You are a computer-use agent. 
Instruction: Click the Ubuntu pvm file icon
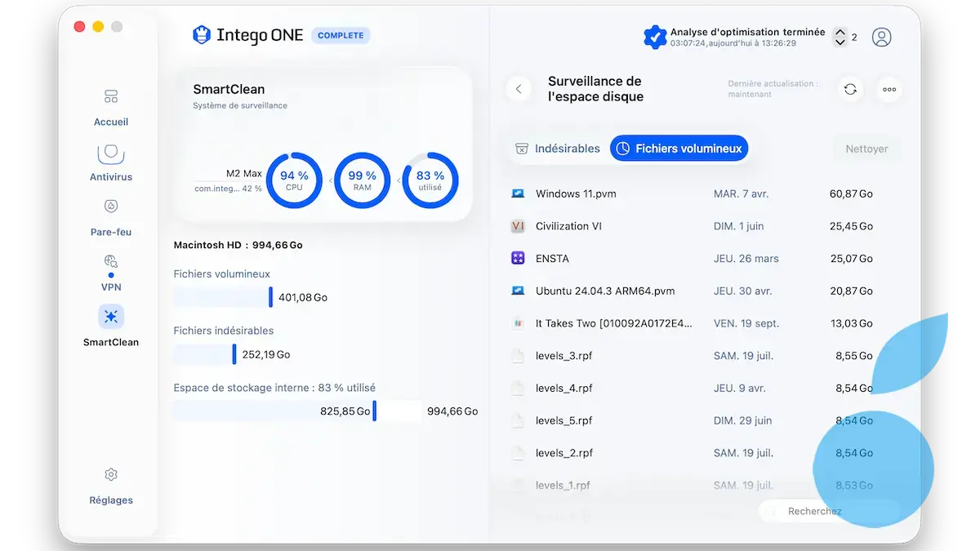[x=517, y=291]
